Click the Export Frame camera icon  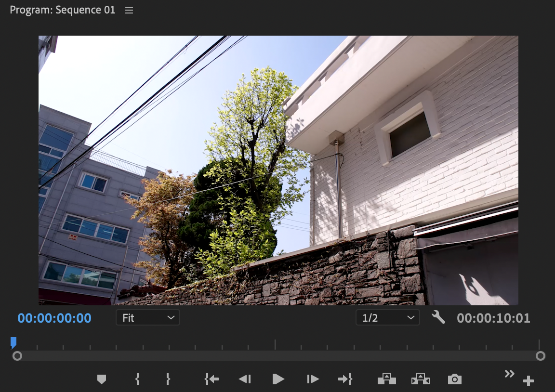coord(455,379)
